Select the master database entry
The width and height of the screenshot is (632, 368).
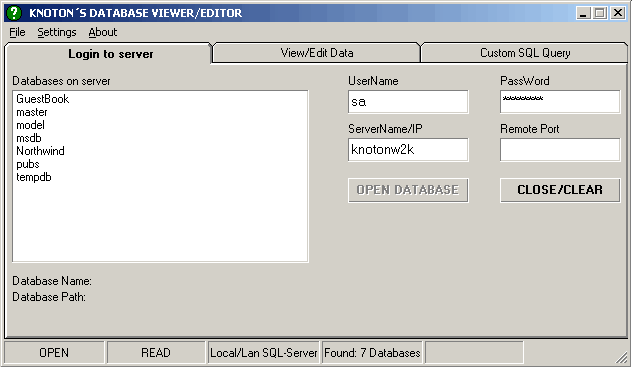point(32,112)
